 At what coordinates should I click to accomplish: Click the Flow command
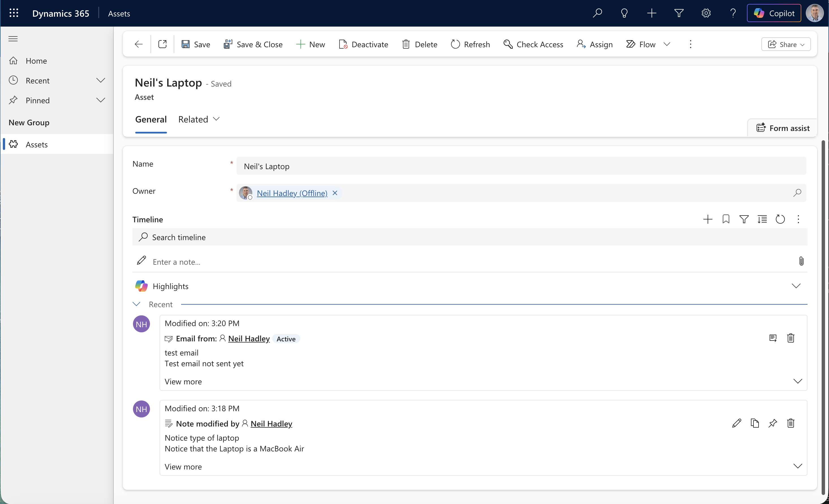[641, 44]
